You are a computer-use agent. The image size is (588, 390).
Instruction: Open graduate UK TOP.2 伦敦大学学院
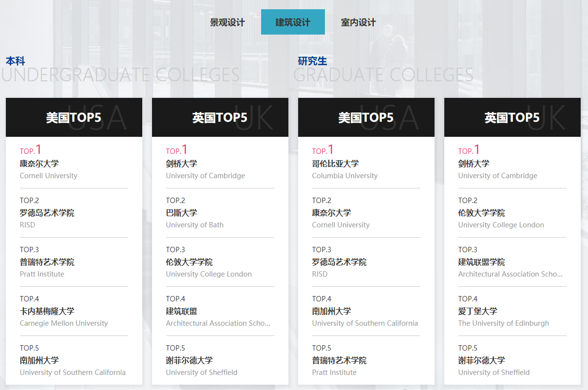point(481,213)
